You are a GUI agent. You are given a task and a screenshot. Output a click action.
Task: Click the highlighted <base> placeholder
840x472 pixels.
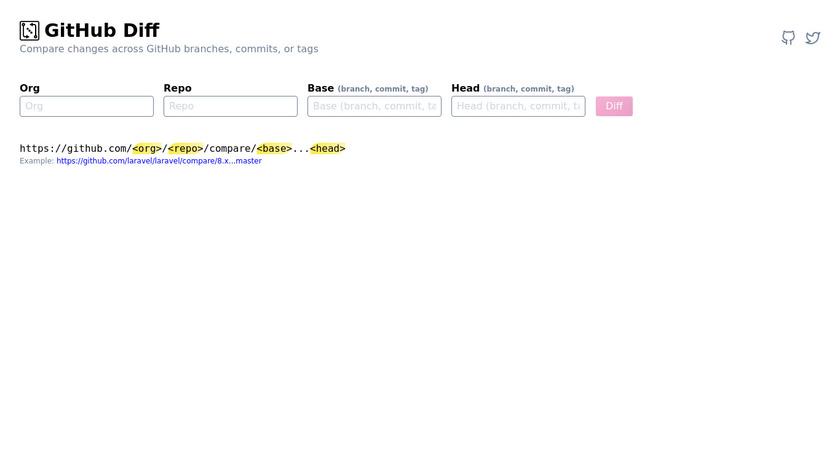pos(274,148)
